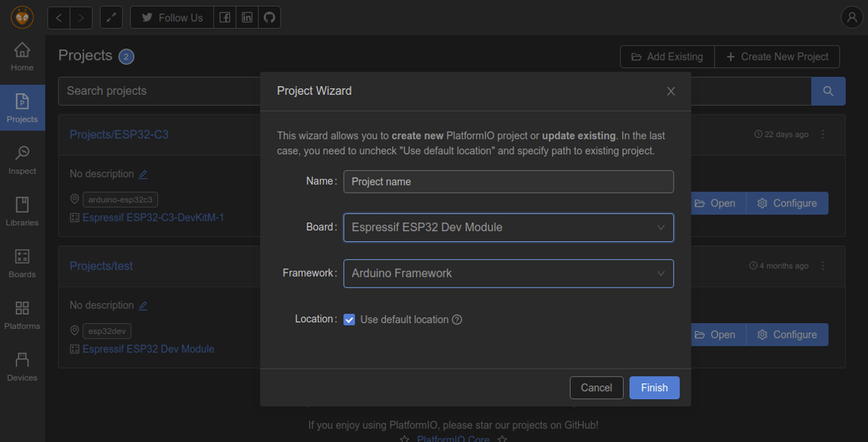Screen dimensions: 868x442
Task: Click the Project name input field
Action: pyautogui.click(x=509, y=181)
